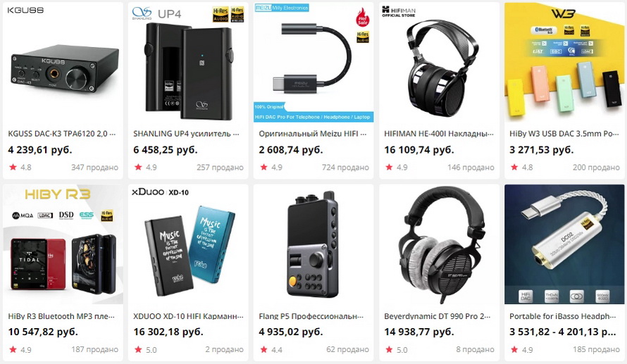Click the SHANLING UP4 усилитель title link
The image size is (627, 364).
187,134
